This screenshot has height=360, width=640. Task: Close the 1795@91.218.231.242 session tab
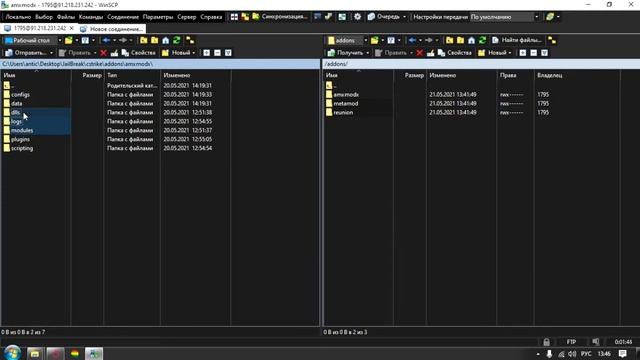pos(72,28)
